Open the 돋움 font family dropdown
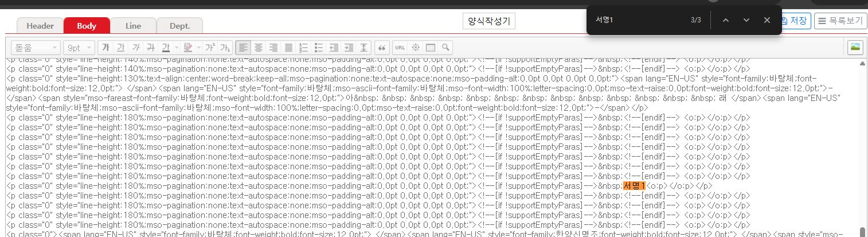The height and width of the screenshot is (237, 868). click(36, 47)
